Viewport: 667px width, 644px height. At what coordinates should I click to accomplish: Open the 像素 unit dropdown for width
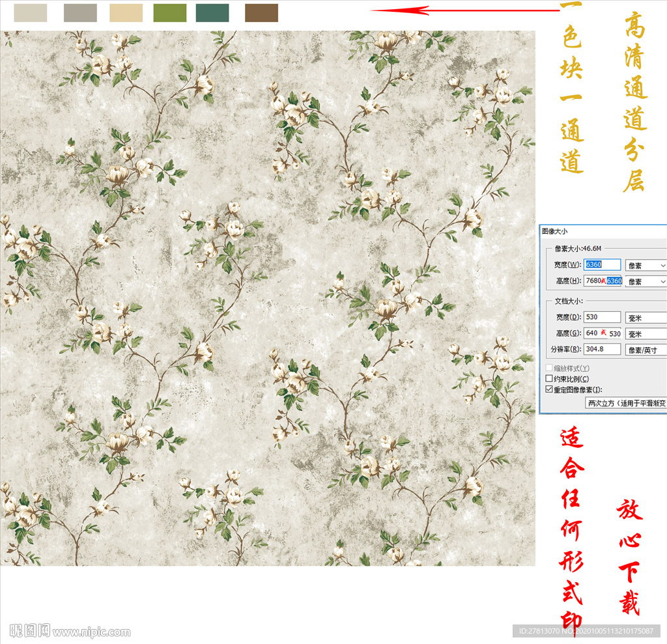click(646, 266)
